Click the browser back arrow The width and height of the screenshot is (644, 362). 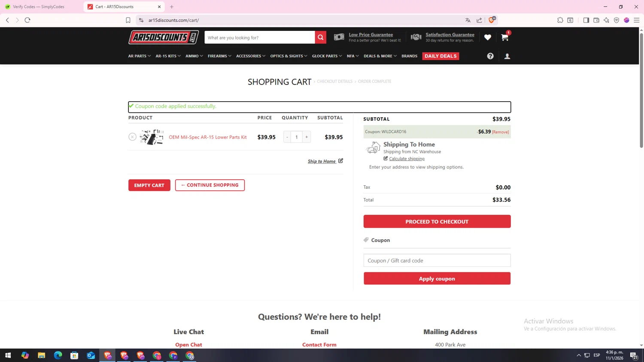point(7,20)
